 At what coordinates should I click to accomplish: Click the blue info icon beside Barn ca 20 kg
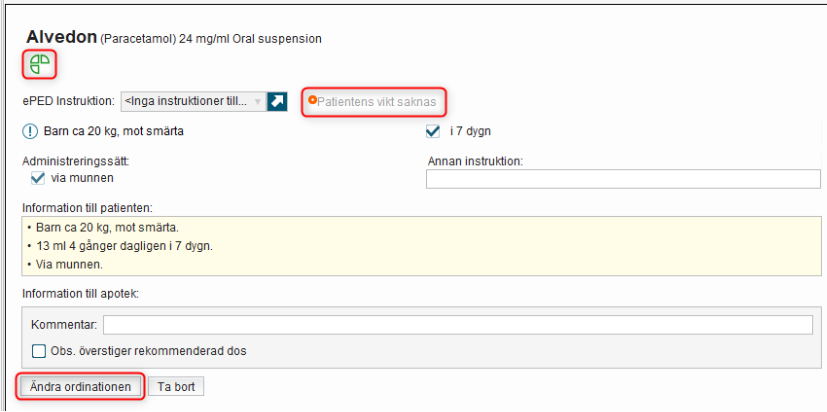click(x=29, y=131)
